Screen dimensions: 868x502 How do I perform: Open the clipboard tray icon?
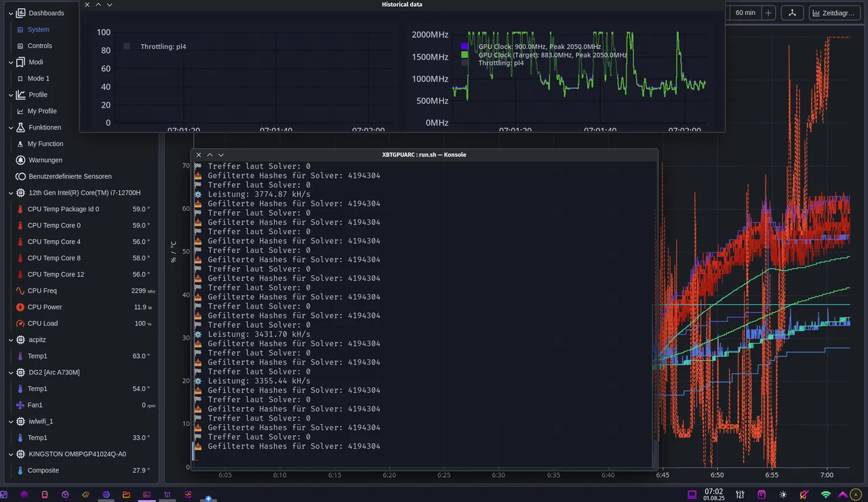pyautogui.click(x=762, y=495)
